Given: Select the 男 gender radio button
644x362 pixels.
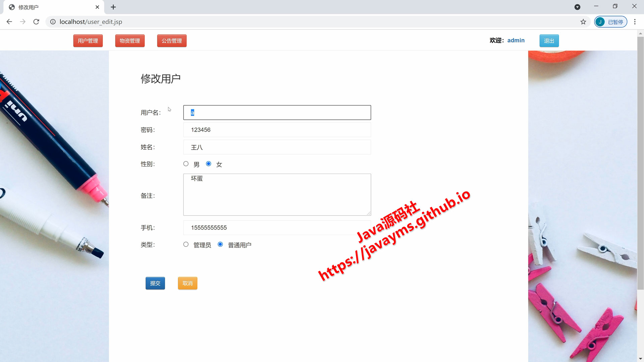Looking at the screenshot, I should (x=186, y=164).
